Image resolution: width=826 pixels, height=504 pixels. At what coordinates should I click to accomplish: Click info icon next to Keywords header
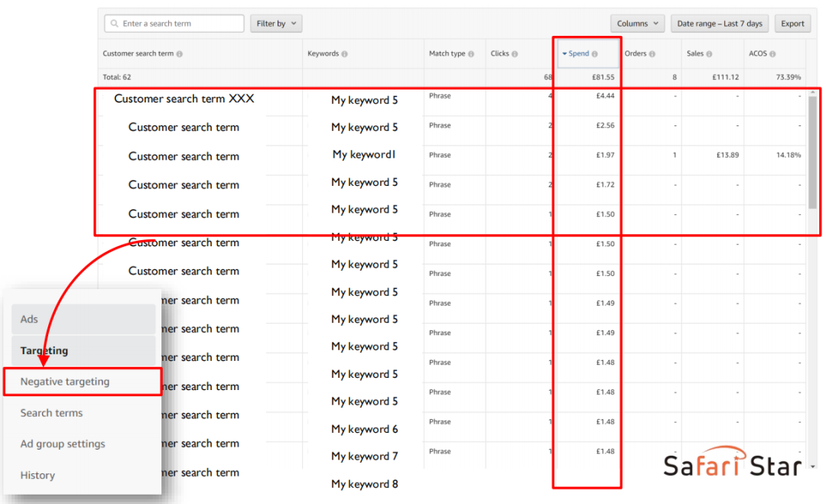(344, 54)
